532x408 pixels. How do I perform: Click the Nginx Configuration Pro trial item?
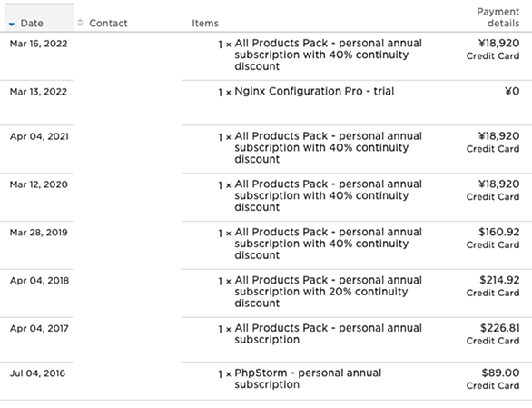pos(314,92)
